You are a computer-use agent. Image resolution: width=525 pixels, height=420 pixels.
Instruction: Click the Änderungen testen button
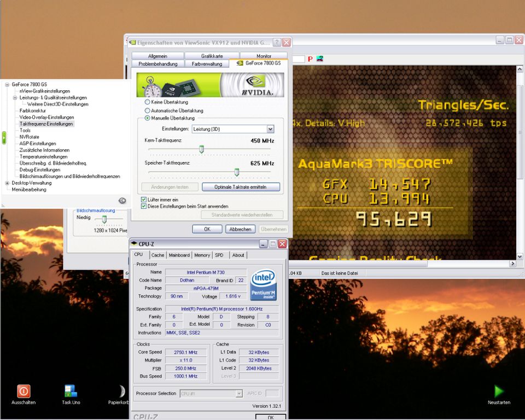point(170,187)
